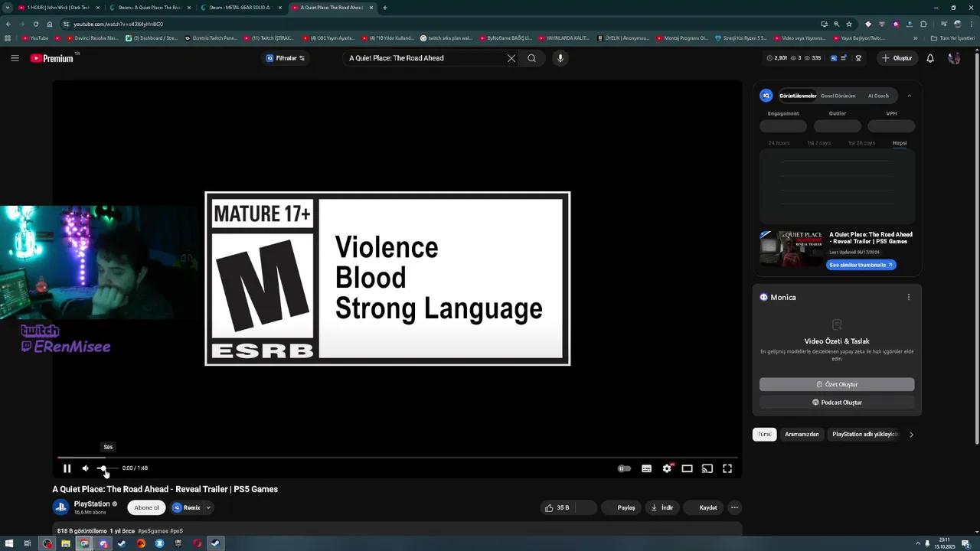This screenshot has width=980, height=551.
Task: Click the video volume slider handle
Action: pyautogui.click(x=103, y=468)
